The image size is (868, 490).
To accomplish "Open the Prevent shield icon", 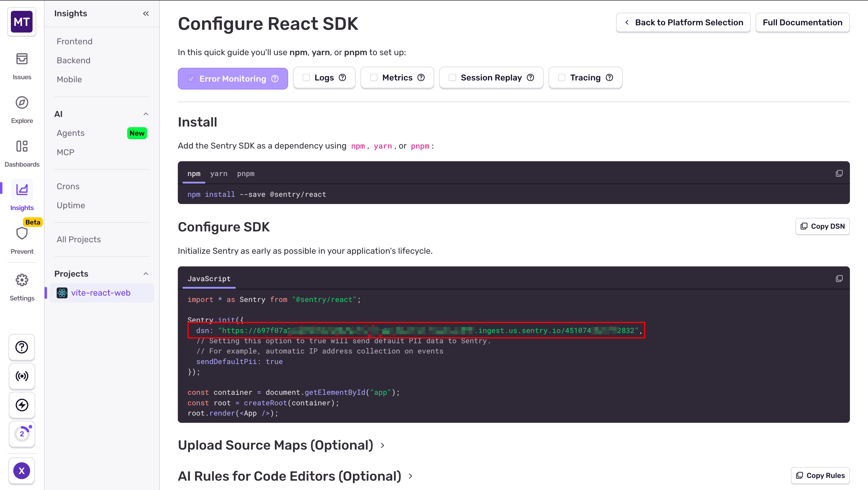I will click(x=22, y=233).
